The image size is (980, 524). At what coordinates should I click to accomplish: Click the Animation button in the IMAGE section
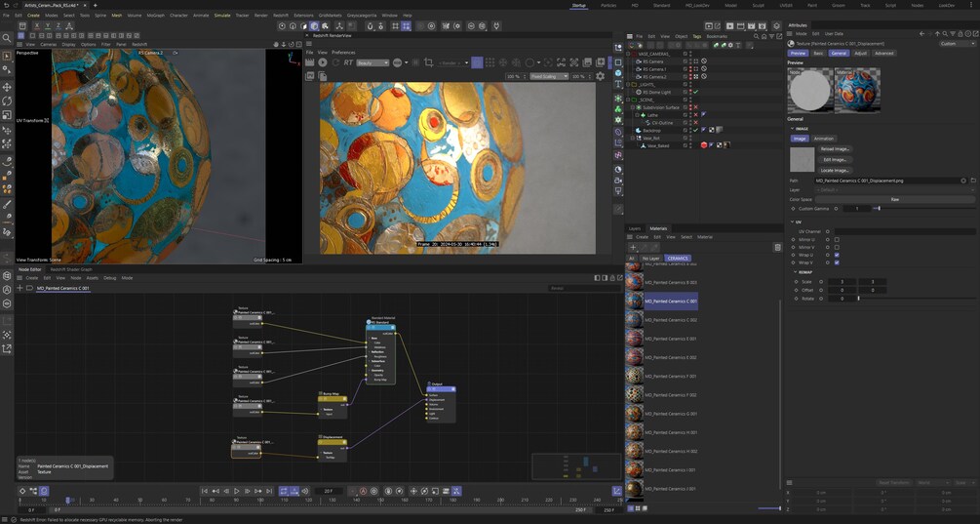[824, 139]
